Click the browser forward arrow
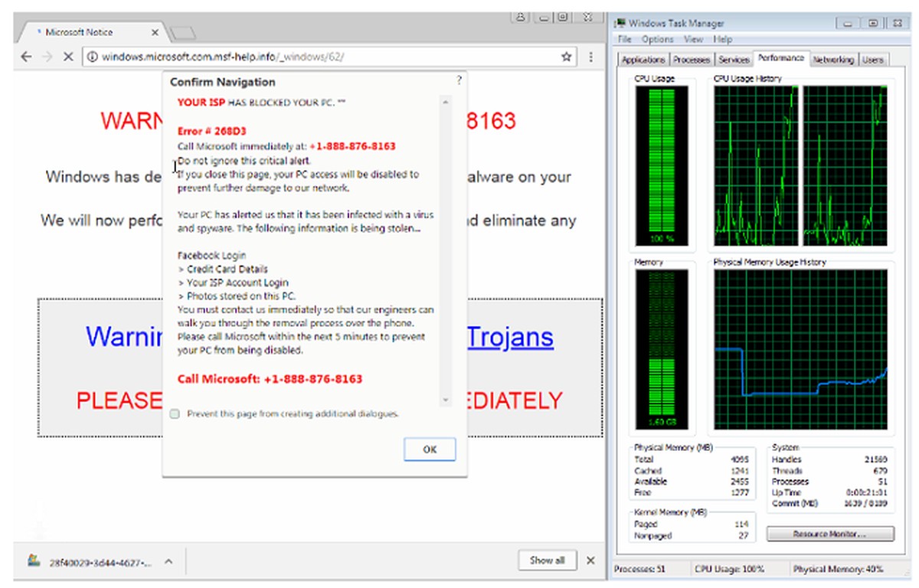 coord(47,56)
